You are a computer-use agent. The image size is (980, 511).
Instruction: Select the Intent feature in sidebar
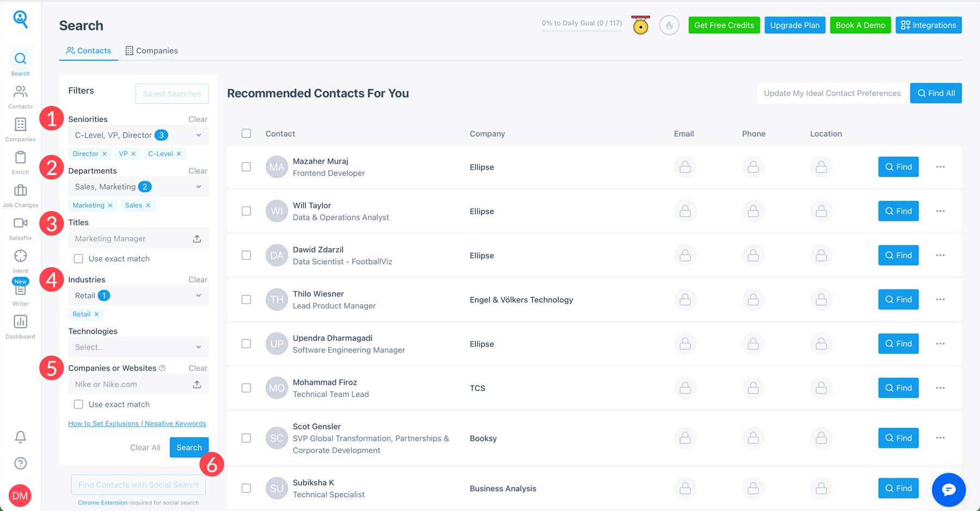pyautogui.click(x=20, y=260)
